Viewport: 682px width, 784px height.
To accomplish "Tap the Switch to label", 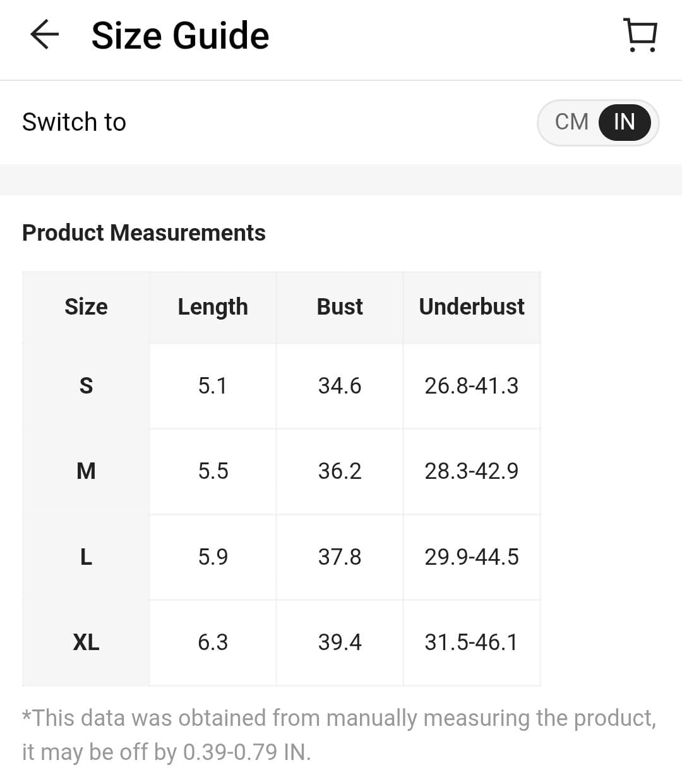I will point(74,122).
